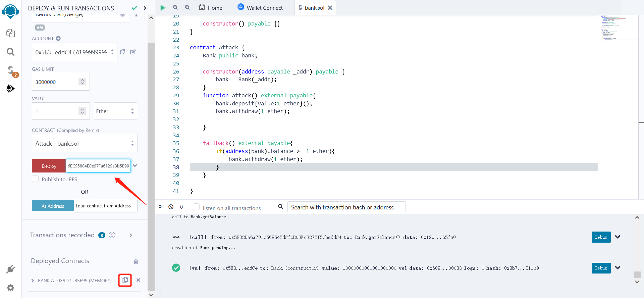Screen dimensions: 644x298
Task: Open the Settings gear icon
Action: coord(10,288)
